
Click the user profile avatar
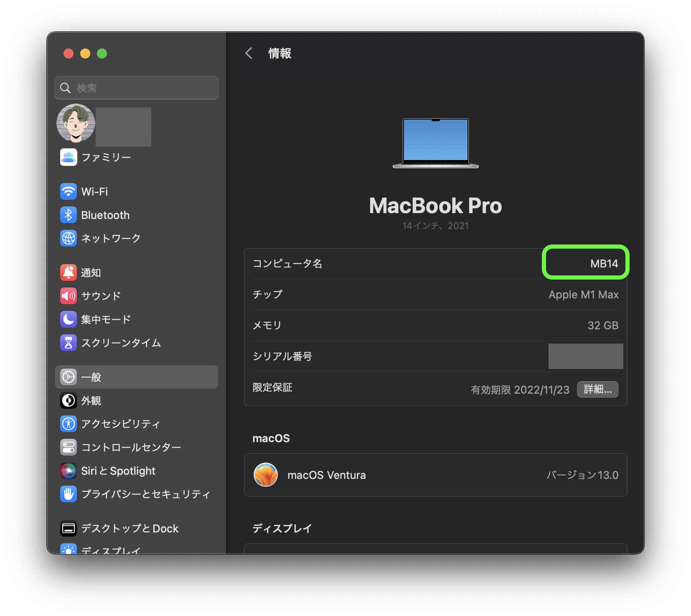coord(76,123)
